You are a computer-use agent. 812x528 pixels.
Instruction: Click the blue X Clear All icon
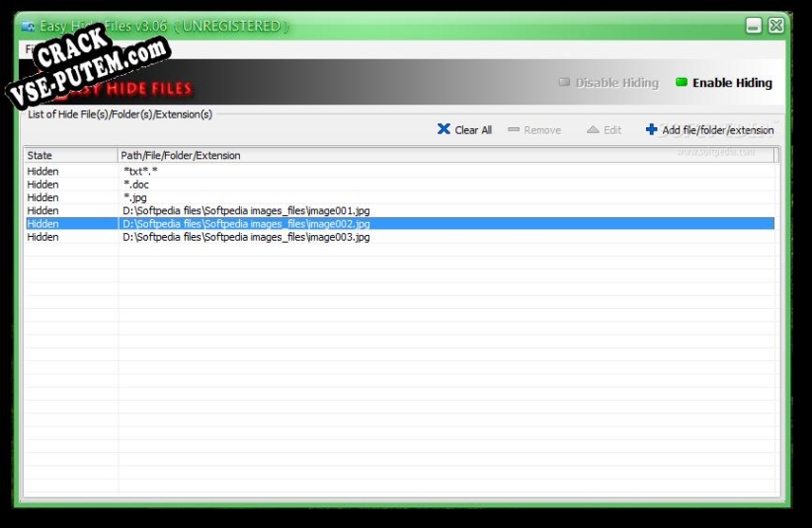(444, 128)
